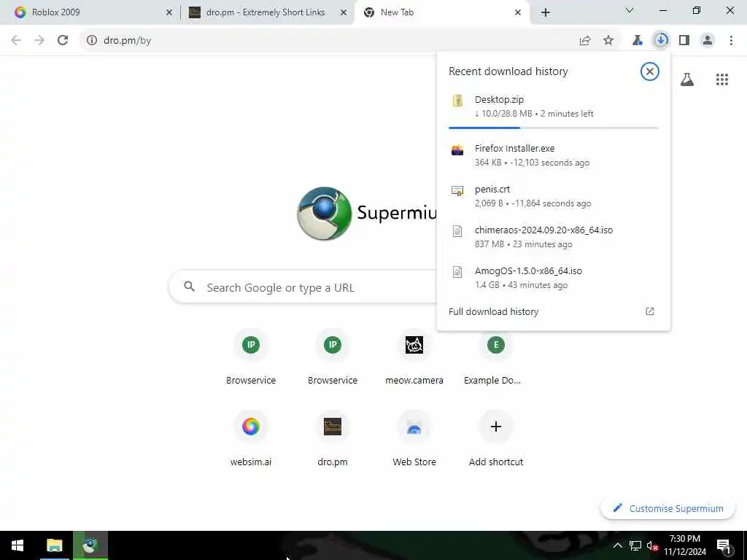The image size is (747, 560).
Task: Click the Supermium taskbar icon
Action: coord(90,545)
